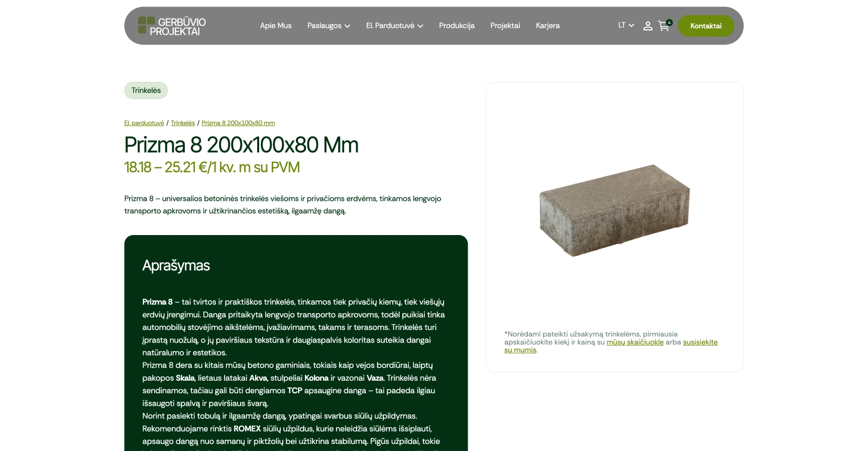The height and width of the screenshot is (451, 868).
Task: Click the Prizma 8 200x100x80 Mm heading
Action: click(x=241, y=145)
